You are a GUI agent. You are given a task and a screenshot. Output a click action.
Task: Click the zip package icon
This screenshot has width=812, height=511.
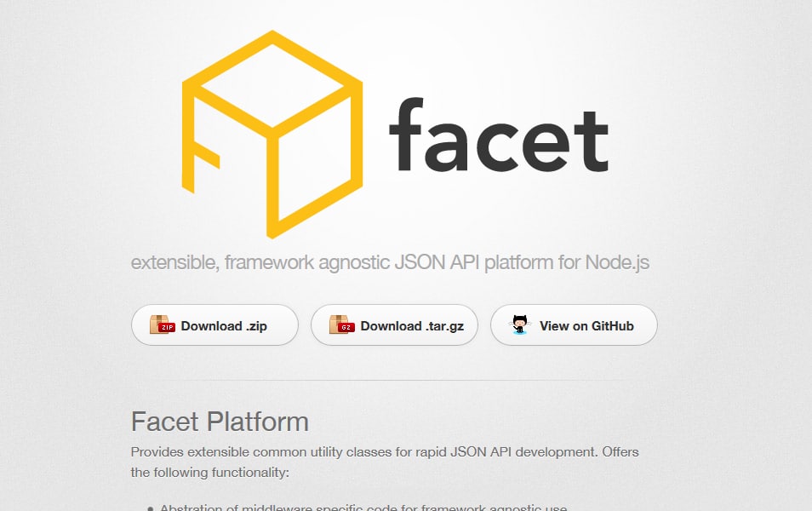pyautogui.click(x=162, y=325)
